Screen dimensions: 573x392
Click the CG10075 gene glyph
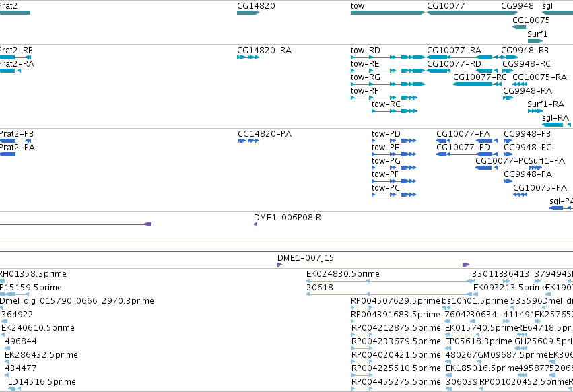(519, 27)
